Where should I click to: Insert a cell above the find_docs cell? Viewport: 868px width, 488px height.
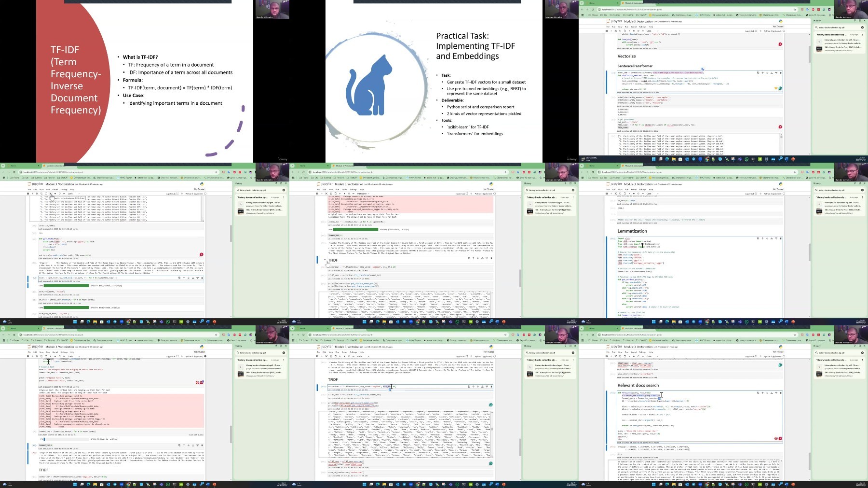pos(772,393)
